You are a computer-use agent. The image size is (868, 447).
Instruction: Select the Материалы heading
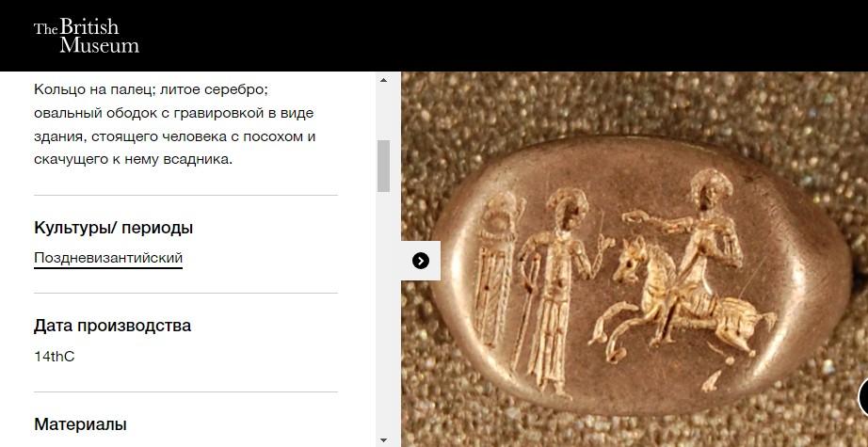80,424
